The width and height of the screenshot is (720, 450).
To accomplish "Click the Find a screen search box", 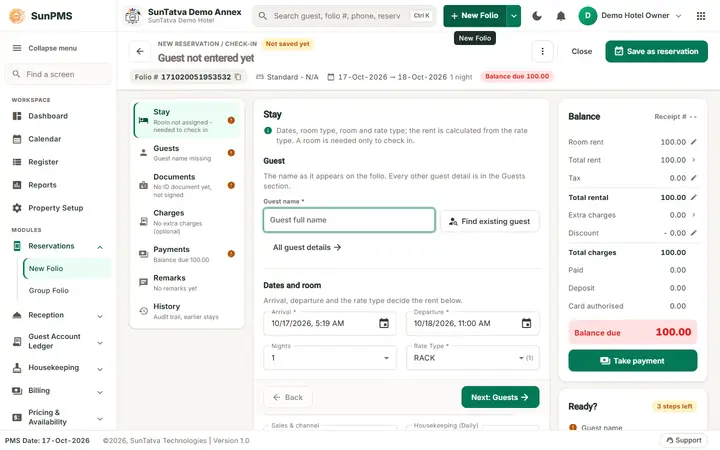I will [58, 74].
